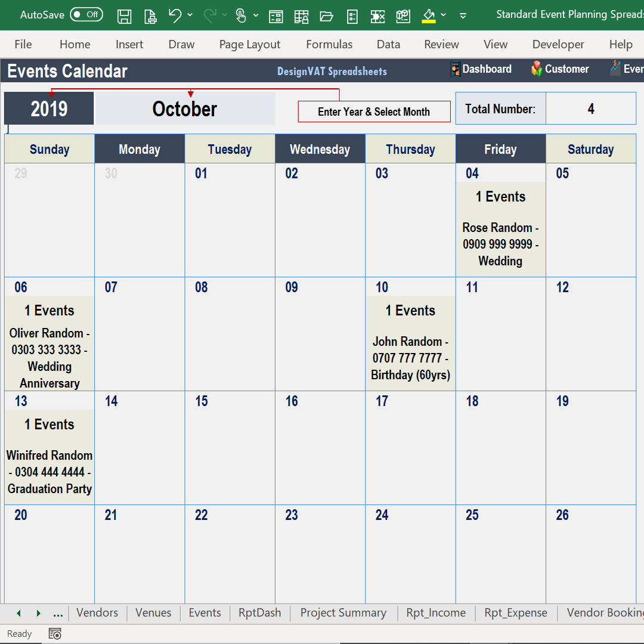Open the Developer ribbon tab
Screen dimensions: 644x644
(x=558, y=44)
